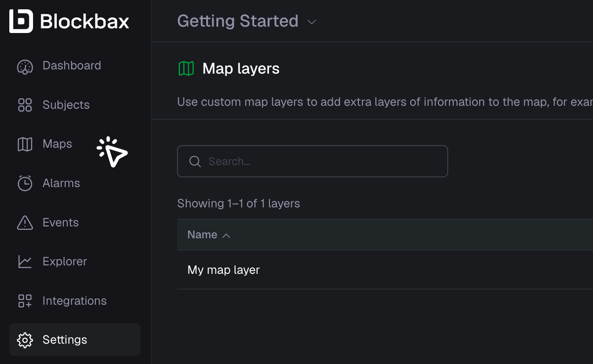The height and width of the screenshot is (364, 593).
Task: Click the green Map layers heading icon
Action: pyautogui.click(x=186, y=69)
